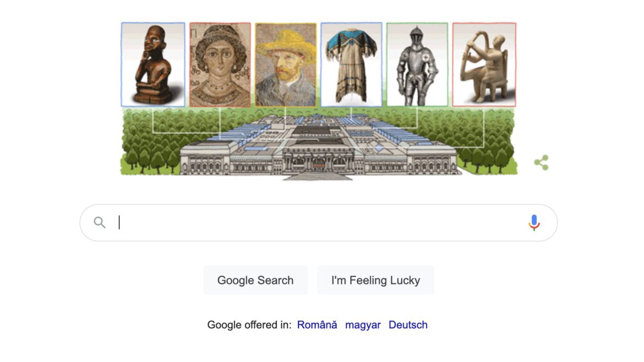Open the Van Gogh straw hat self-portrait
The image size is (644, 362).
[286, 64]
